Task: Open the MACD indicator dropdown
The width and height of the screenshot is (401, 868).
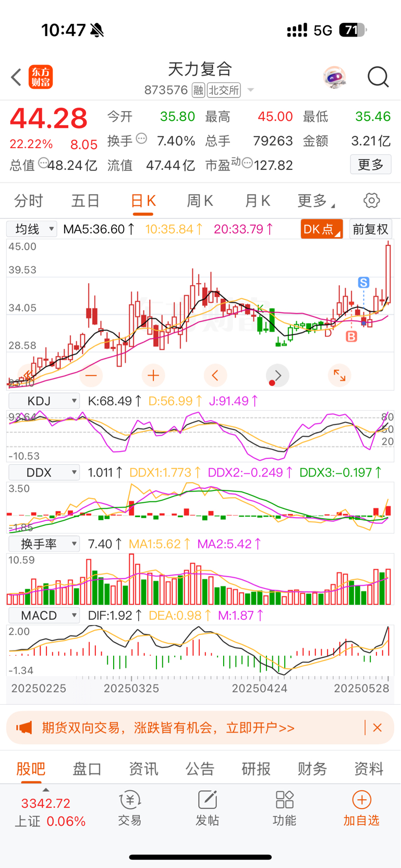Action: pos(44,615)
